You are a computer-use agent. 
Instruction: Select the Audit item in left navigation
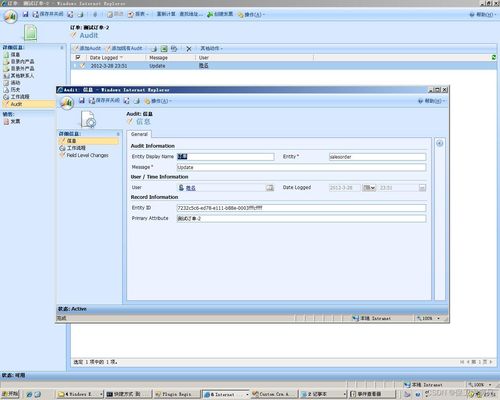pyautogui.click(x=16, y=104)
